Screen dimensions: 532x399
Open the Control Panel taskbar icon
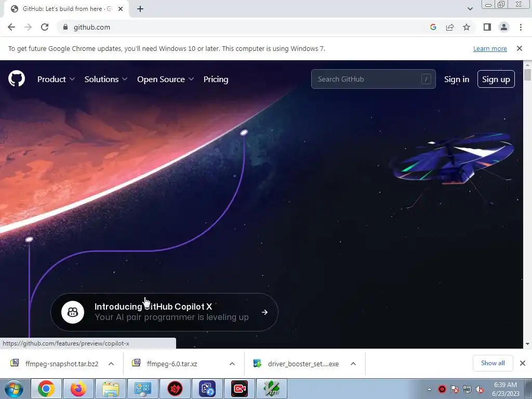[143, 389]
